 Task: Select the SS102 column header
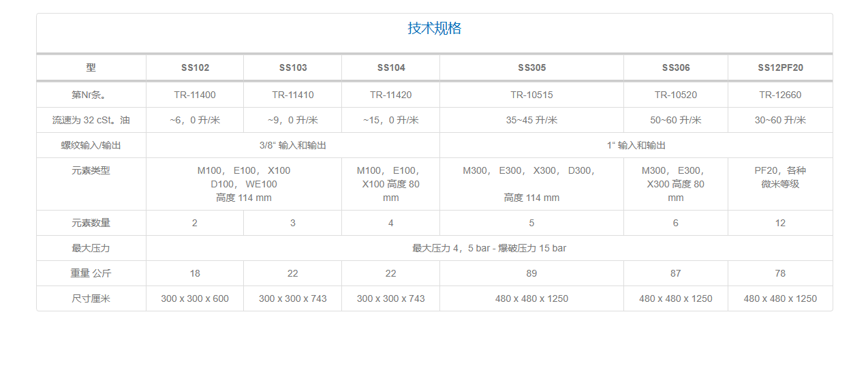coord(195,67)
